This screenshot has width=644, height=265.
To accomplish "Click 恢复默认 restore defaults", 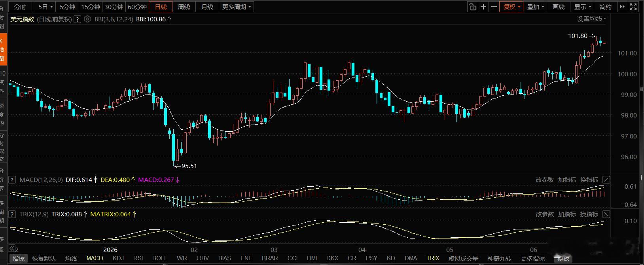I will (44, 258).
